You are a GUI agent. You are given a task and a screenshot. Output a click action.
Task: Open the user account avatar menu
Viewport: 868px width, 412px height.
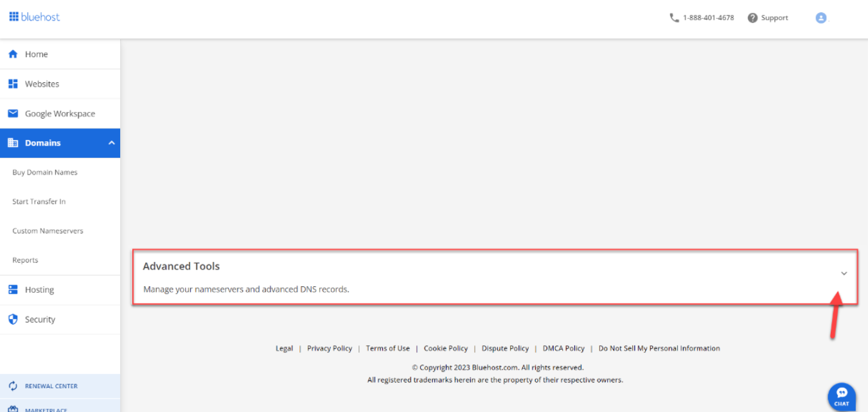(820, 18)
